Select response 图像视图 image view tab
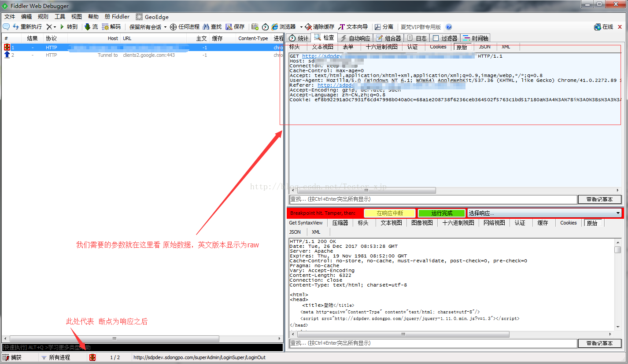 (x=422, y=223)
